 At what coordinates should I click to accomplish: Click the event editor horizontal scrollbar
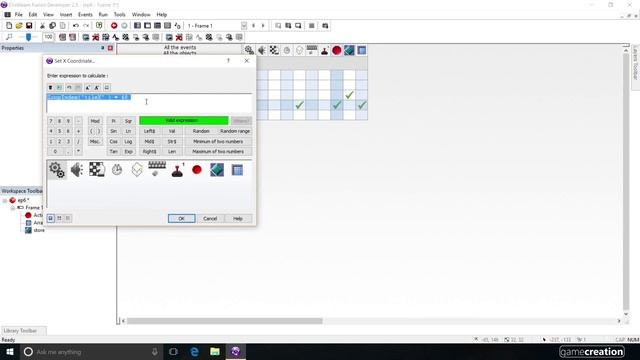click(x=224, y=321)
